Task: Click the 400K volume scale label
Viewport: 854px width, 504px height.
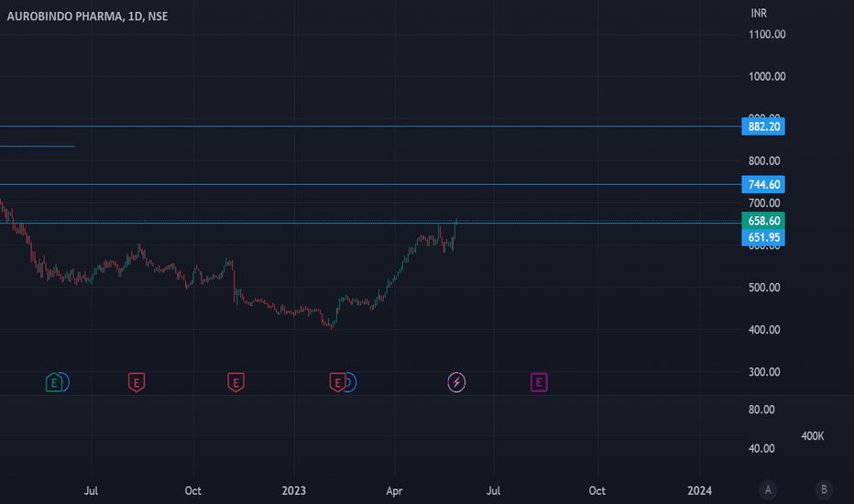Action: [x=812, y=436]
